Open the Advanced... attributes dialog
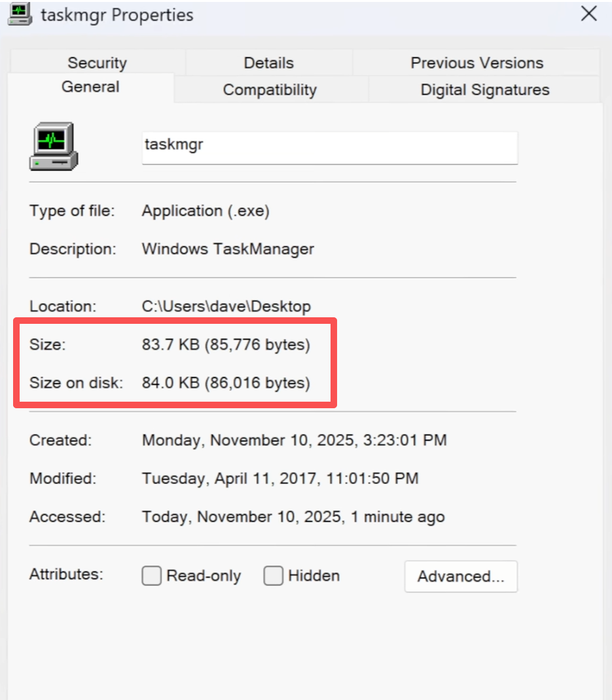 point(461,576)
